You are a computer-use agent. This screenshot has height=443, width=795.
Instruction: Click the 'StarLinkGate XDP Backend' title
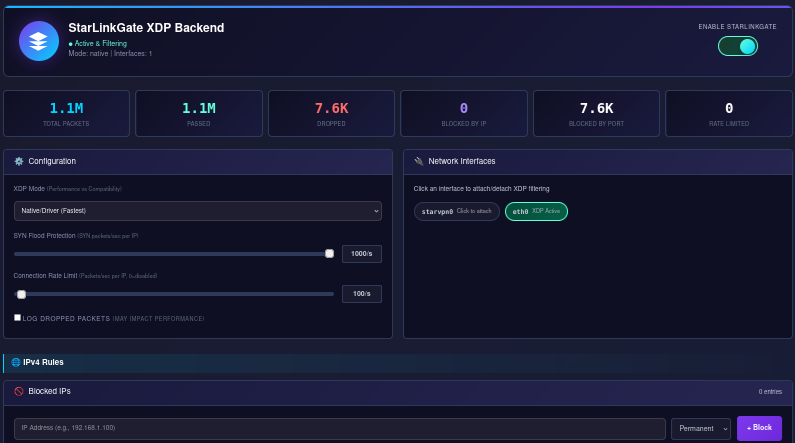(x=146, y=28)
